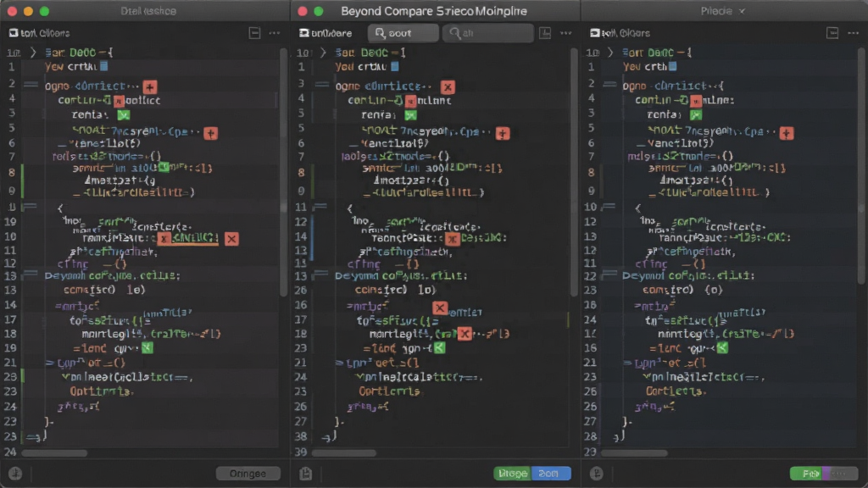Click the split view icon in right pane header
This screenshot has width=868, height=488.
pos(832,33)
